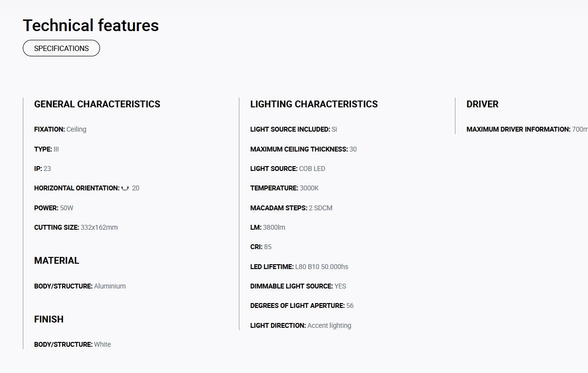Open the SPECIFICATIONS tab pill
The height and width of the screenshot is (373, 588).
[x=61, y=49]
